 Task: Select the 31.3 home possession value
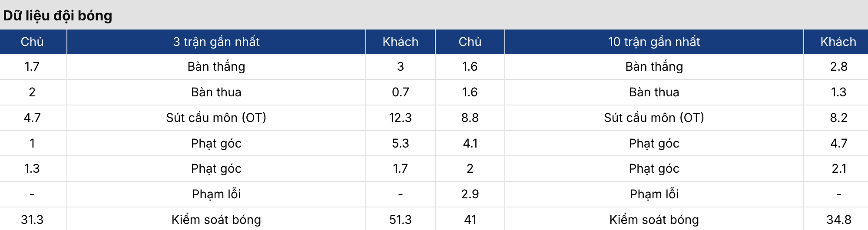pos(32,220)
